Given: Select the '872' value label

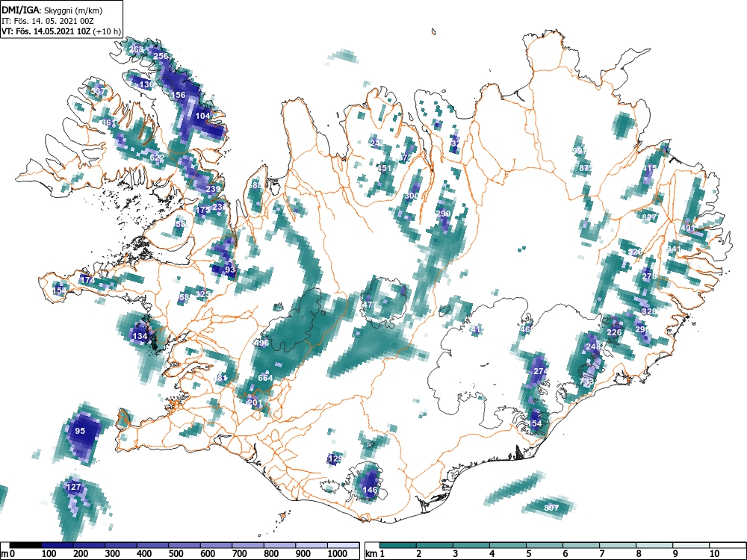Looking at the screenshot, I should click(x=586, y=168).
